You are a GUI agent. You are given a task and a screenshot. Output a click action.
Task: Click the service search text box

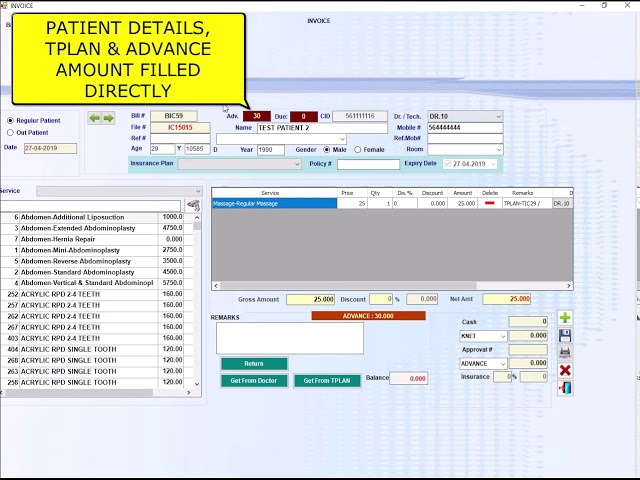pos(90,206)
